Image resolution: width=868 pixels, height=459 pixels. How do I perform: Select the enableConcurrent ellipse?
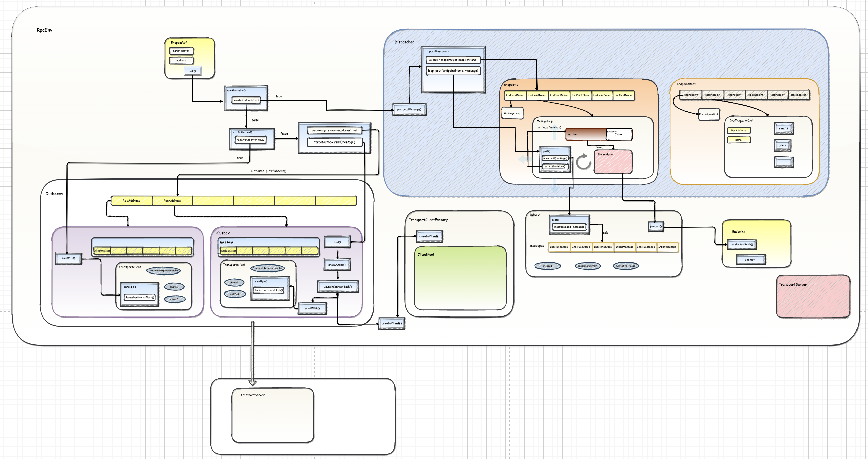(x=588, y=266)
